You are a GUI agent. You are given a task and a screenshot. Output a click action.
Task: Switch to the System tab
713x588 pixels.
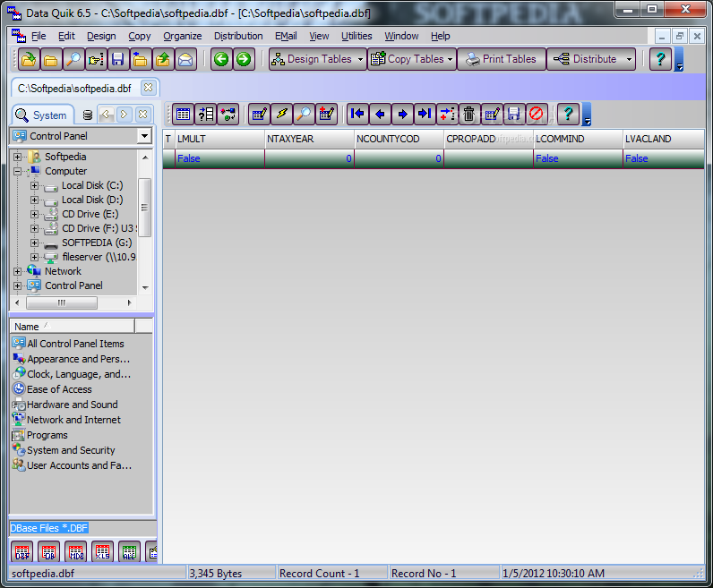click(x=42, y=115)
